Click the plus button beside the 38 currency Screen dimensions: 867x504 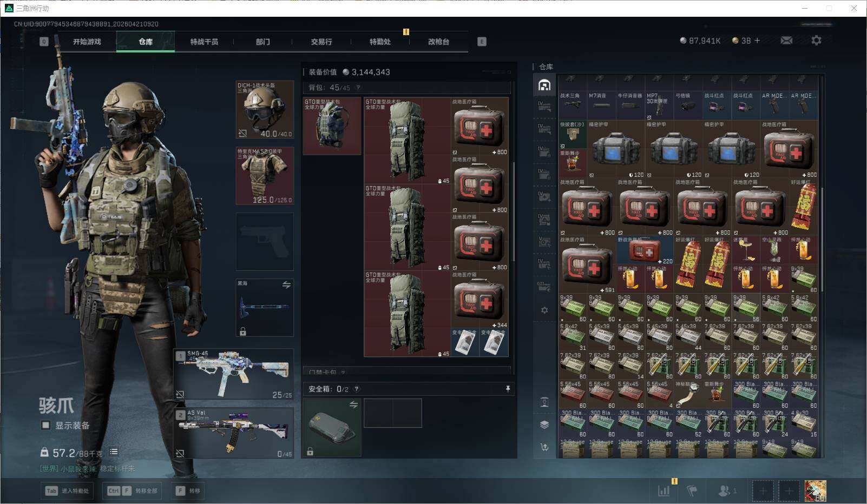tap(757, 41)
